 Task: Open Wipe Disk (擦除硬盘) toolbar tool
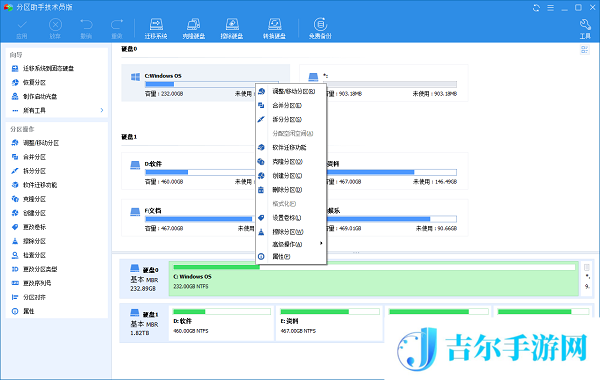[x=232, y=29]
